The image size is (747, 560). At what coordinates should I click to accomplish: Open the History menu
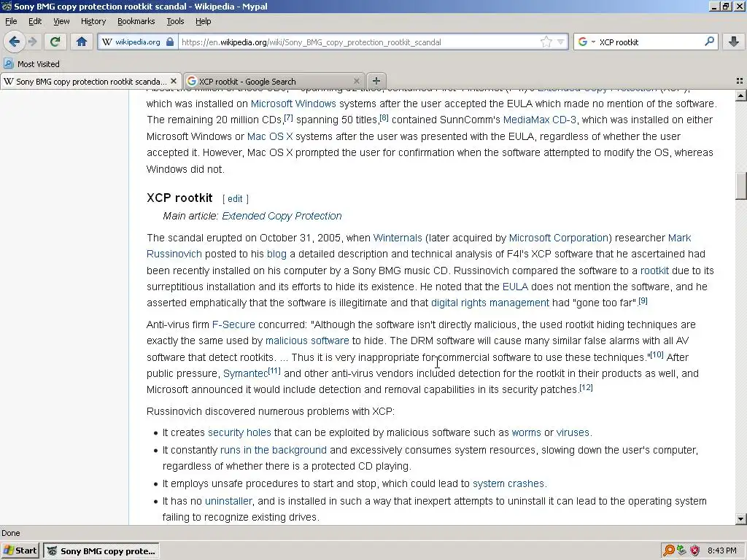pos(93,21)
